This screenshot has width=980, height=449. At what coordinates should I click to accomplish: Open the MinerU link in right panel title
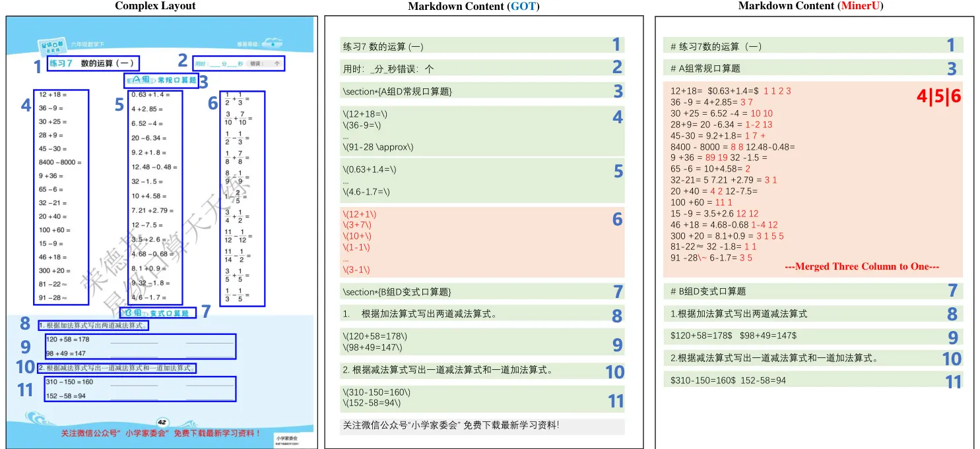pos(861,6)
